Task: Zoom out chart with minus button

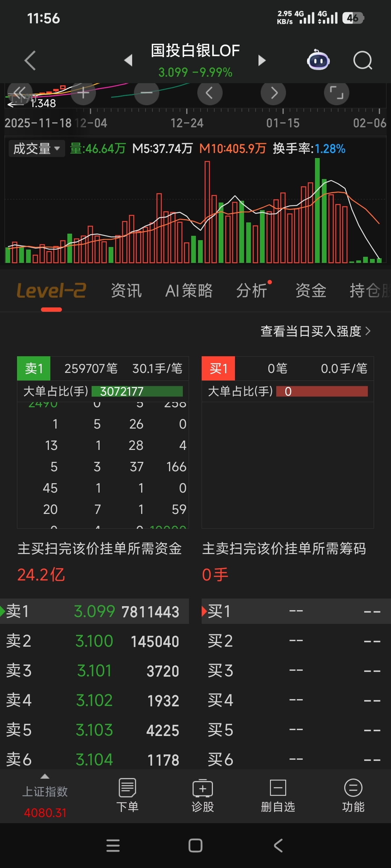Action: (x=147, y=93)
